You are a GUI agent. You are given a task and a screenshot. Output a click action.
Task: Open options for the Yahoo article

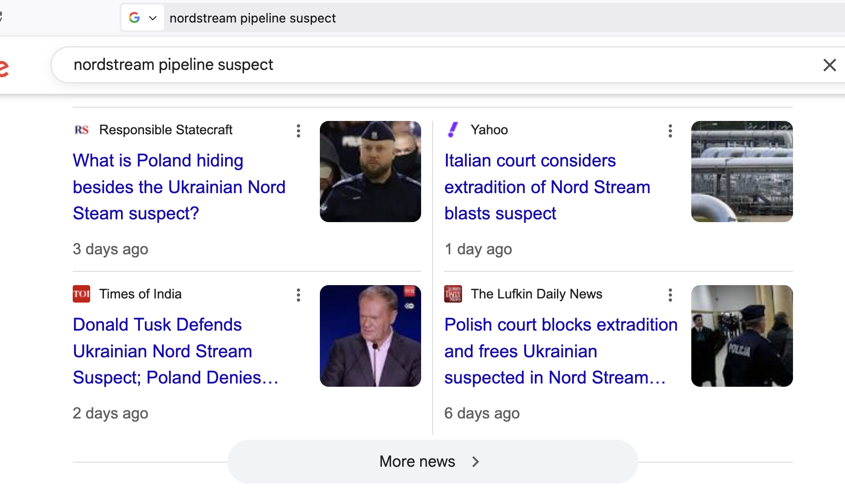(670, 131)
